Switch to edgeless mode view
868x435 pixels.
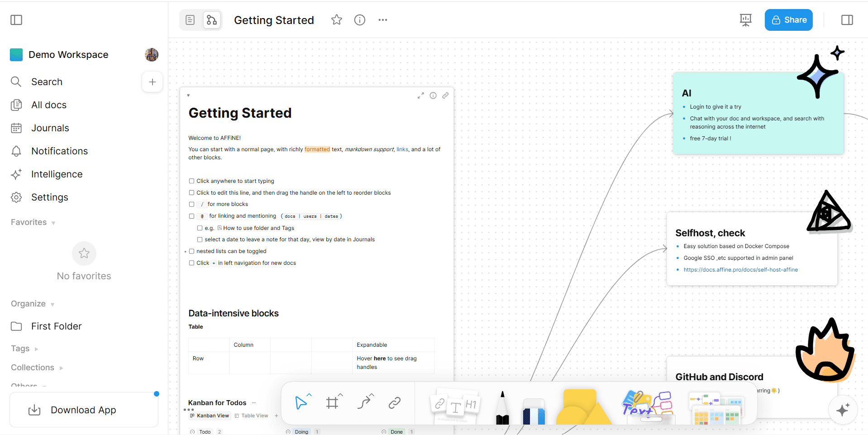(x=212, y=20)
